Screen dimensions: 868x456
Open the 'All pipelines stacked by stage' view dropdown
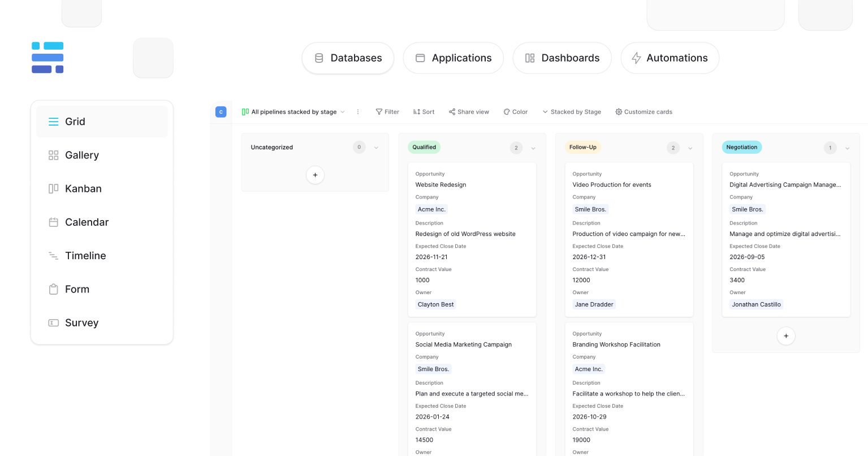coord(293,112)
